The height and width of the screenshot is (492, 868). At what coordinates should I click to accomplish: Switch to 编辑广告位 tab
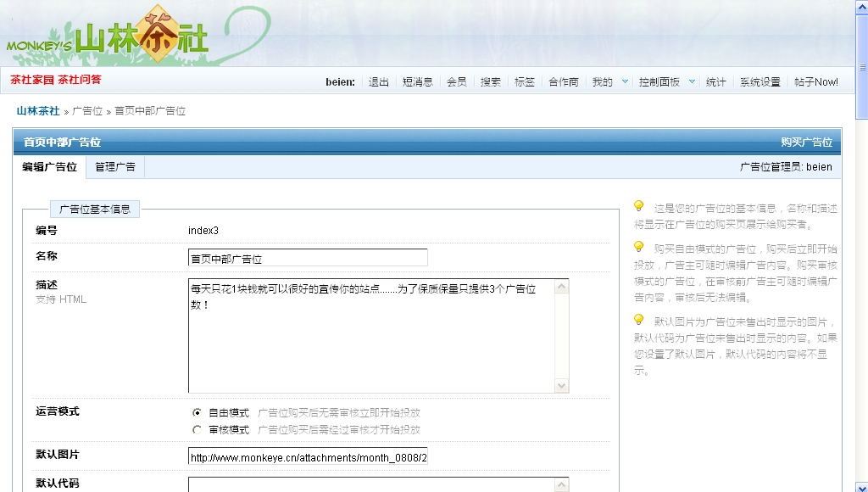pyautogui.click(x=50, y=167)
